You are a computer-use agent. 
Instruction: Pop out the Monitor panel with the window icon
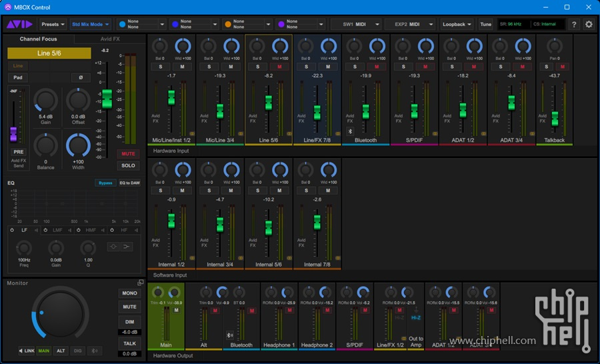pos(141,283)
